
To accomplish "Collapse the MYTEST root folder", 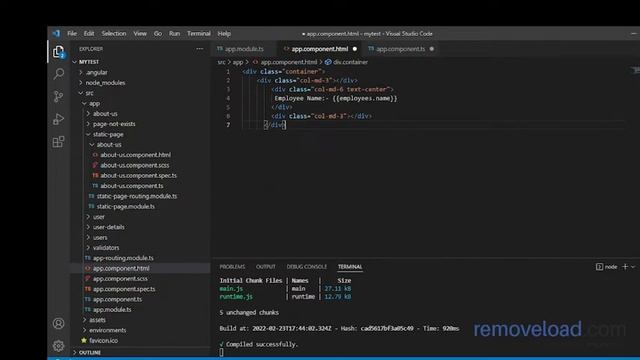I will pos(141,62).
